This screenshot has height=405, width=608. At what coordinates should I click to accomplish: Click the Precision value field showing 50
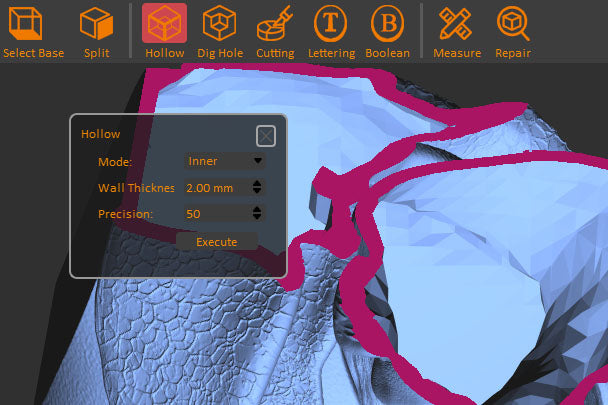coord(216,214)
